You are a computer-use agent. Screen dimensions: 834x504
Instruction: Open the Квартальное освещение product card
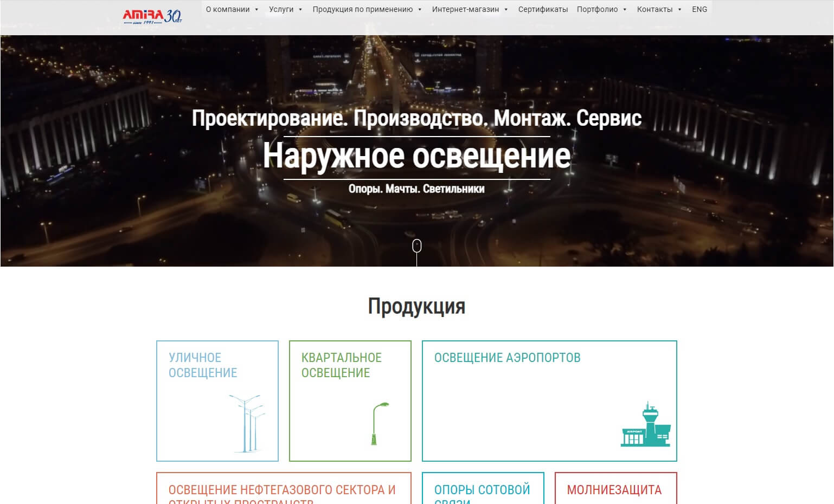[x=350, y=401]
